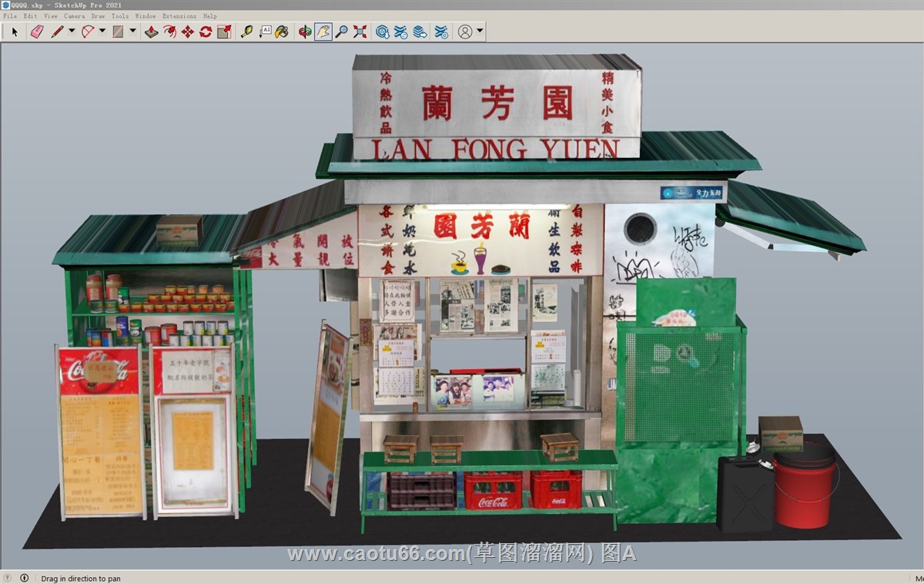
Task: Click the Coca-Cola menu board model
Action: pyautogui.click(x=102, y=431)
